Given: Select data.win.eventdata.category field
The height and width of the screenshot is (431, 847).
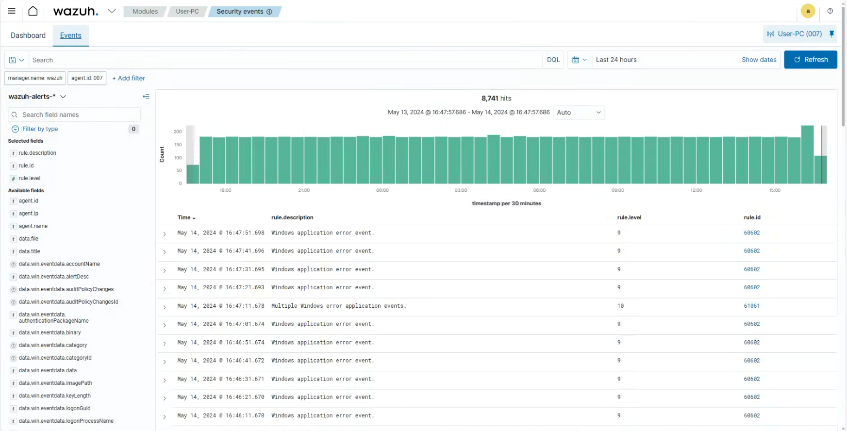Looking at the screenshot, I should tap(52, 345).
